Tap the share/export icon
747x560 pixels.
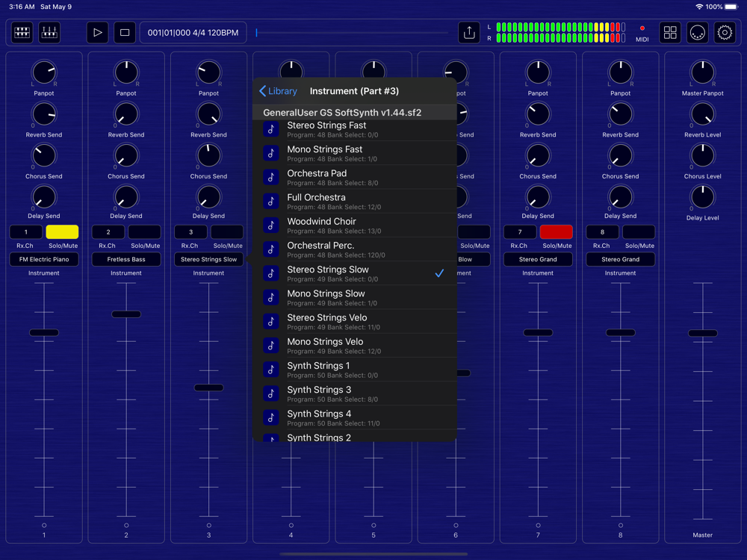(469, 32)
